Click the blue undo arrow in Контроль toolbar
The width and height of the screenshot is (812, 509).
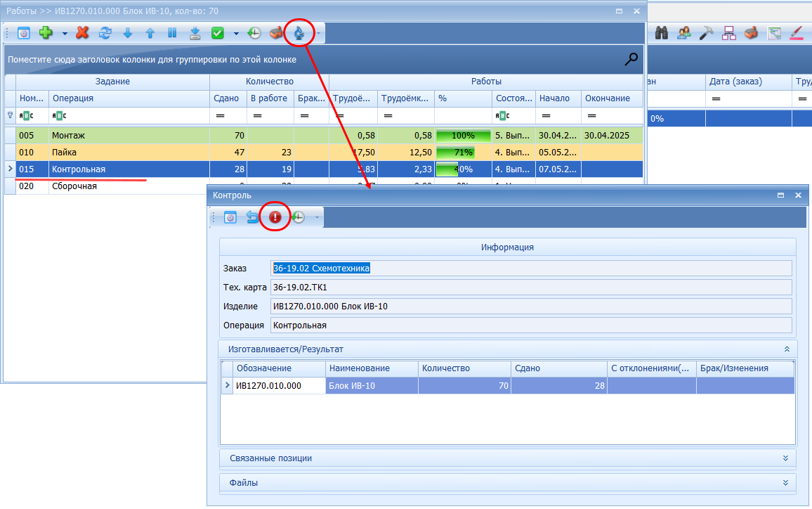(x=253, y=217)
